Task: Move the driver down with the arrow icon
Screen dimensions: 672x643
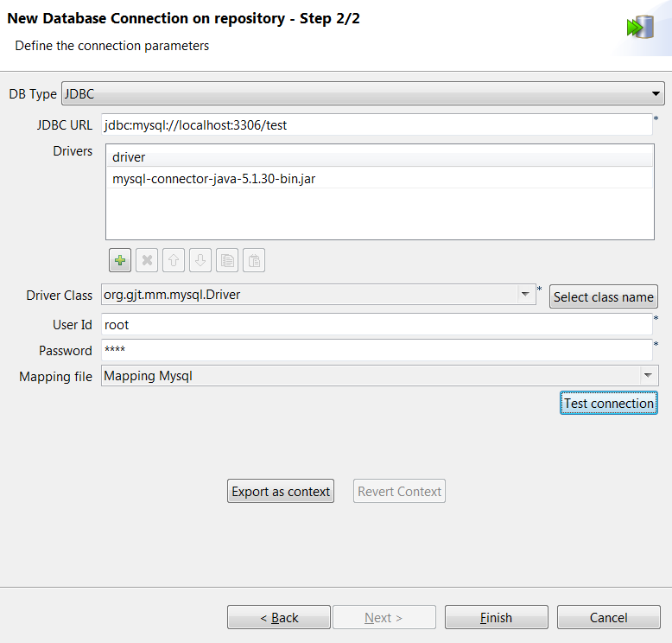Action: tap(200, 260)
